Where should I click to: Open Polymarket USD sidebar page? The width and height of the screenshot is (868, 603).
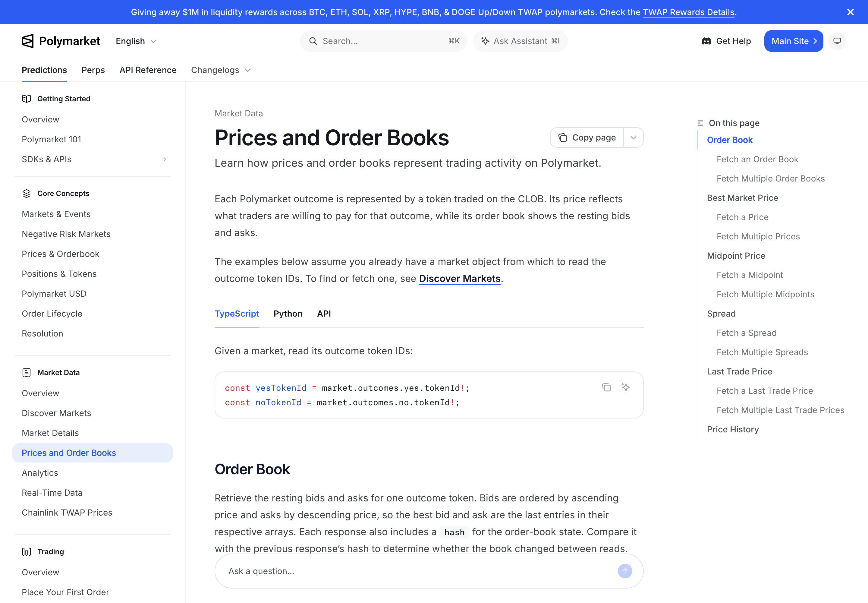point(54,294)
